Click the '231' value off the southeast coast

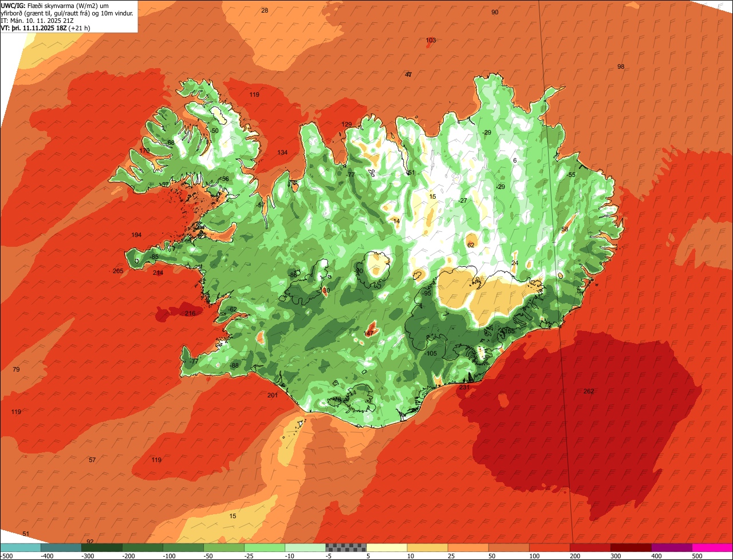click(464, 388)
